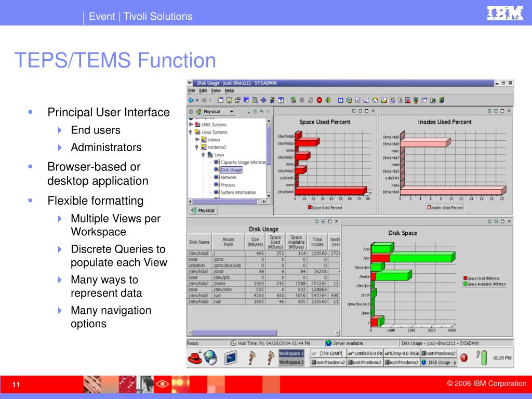The width and height of the screenshot is (532, 399).
Task: Collapse the Linux node under tordemo2
Action: 203,155
